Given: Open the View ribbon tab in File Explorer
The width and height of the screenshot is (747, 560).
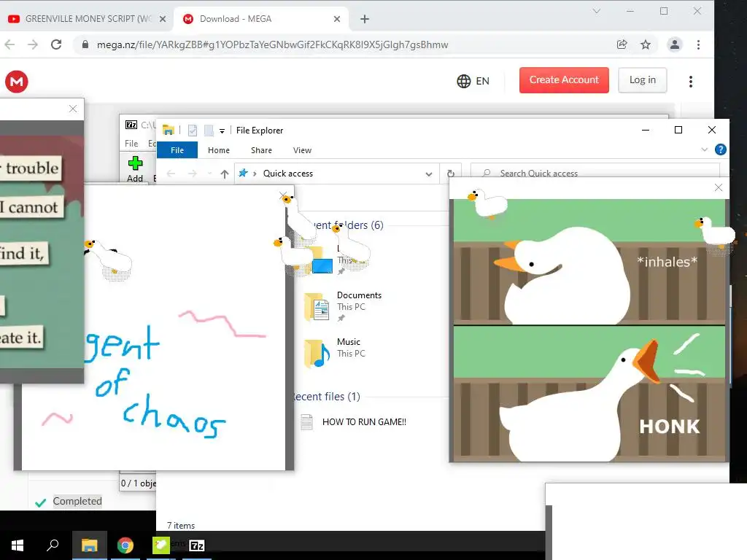Looking at the screenshot, I should coord(302,150).
